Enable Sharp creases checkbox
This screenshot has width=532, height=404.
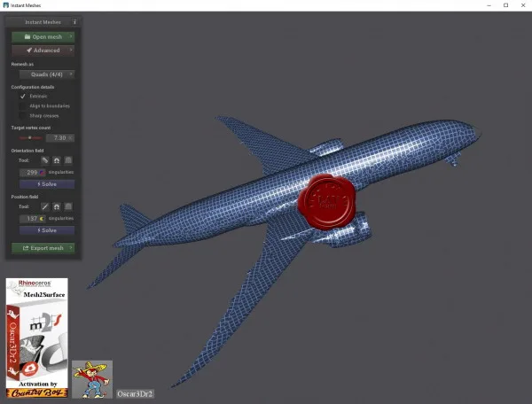coord(23,116)
